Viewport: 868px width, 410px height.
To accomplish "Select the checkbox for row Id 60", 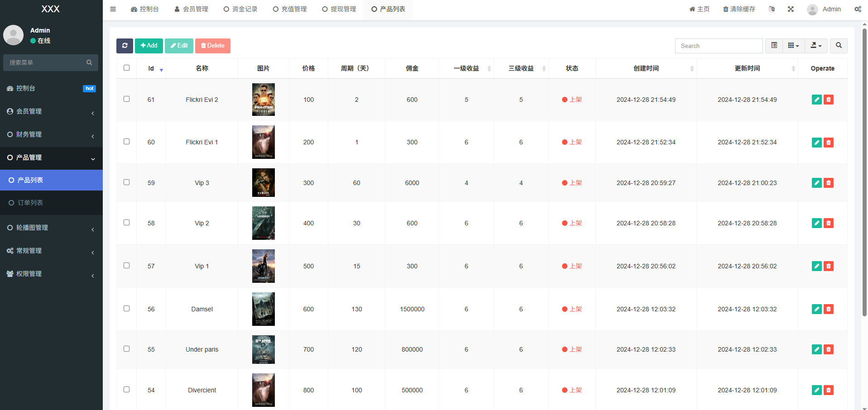I will 127,142.
